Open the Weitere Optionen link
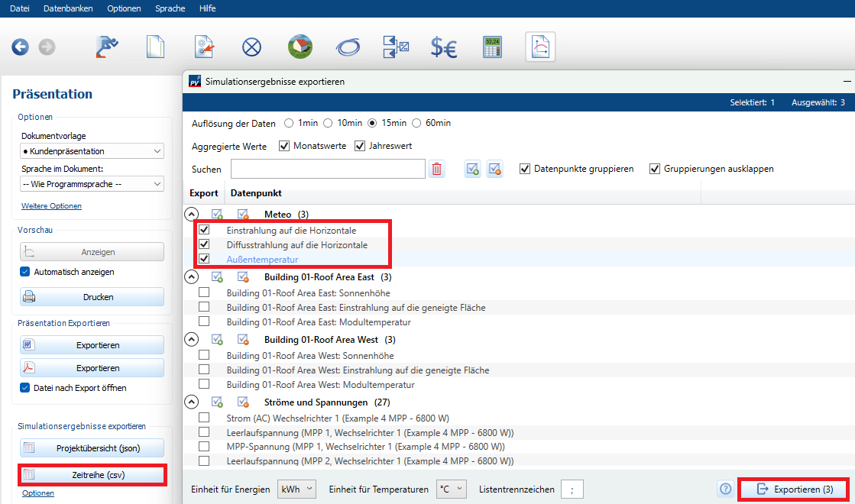The image size is (855, 504). pyautogui.click(x=51, y=206)
